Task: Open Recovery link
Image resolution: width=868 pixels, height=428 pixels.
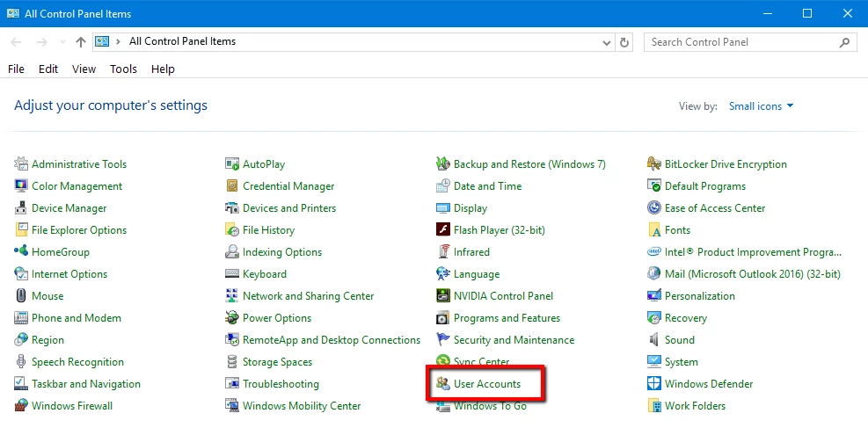Action: (686, 318)
